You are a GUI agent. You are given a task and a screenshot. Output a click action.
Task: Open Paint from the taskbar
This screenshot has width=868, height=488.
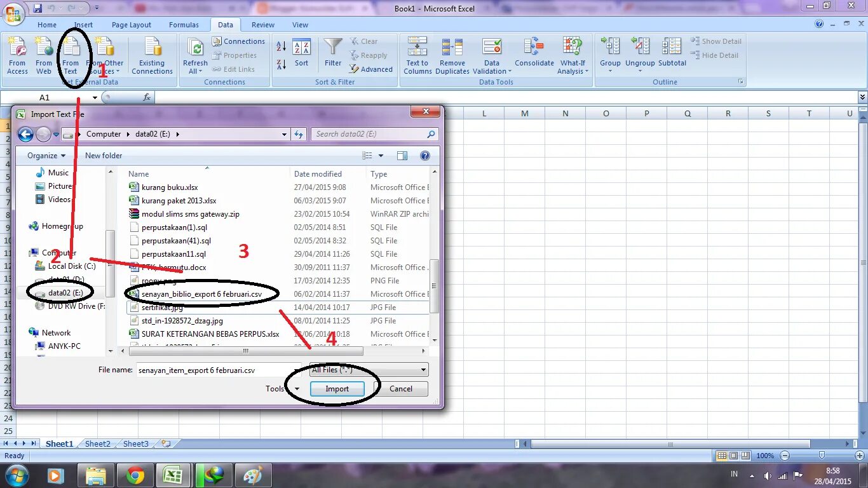(253, 475)
